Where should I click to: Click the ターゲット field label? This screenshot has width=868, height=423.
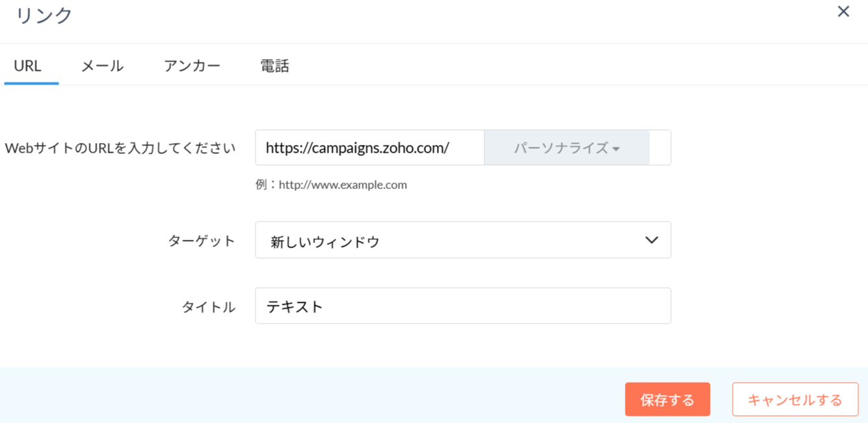(x=202, y=241)
